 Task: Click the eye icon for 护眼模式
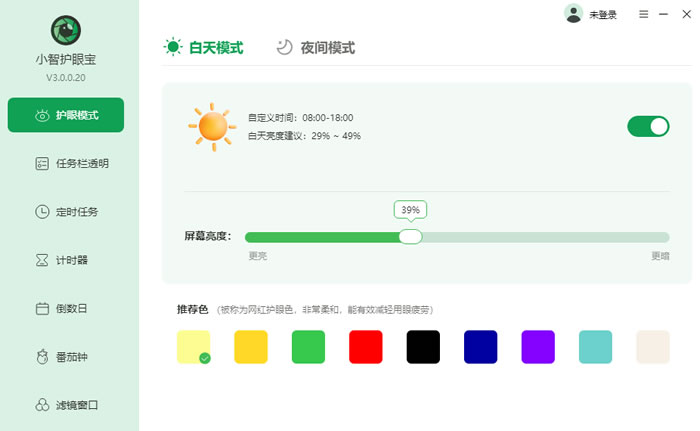point(43,115)
